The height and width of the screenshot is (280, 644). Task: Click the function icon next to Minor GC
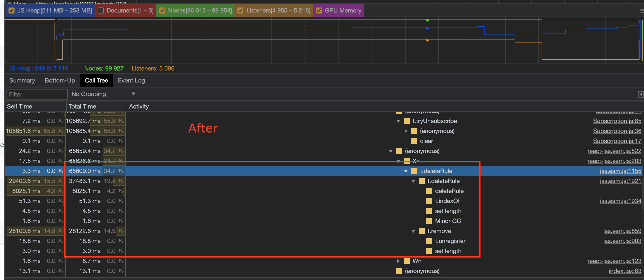tap(429, 221)
